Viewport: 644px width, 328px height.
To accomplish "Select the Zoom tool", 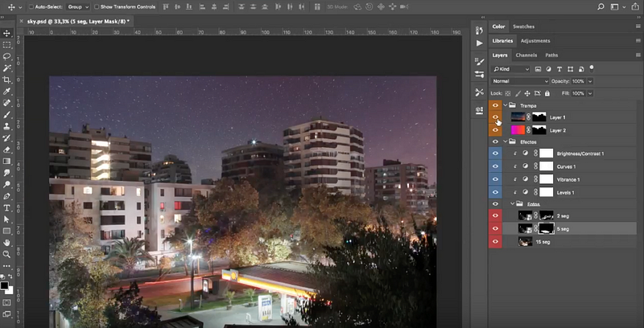I will tap(6, 255).
